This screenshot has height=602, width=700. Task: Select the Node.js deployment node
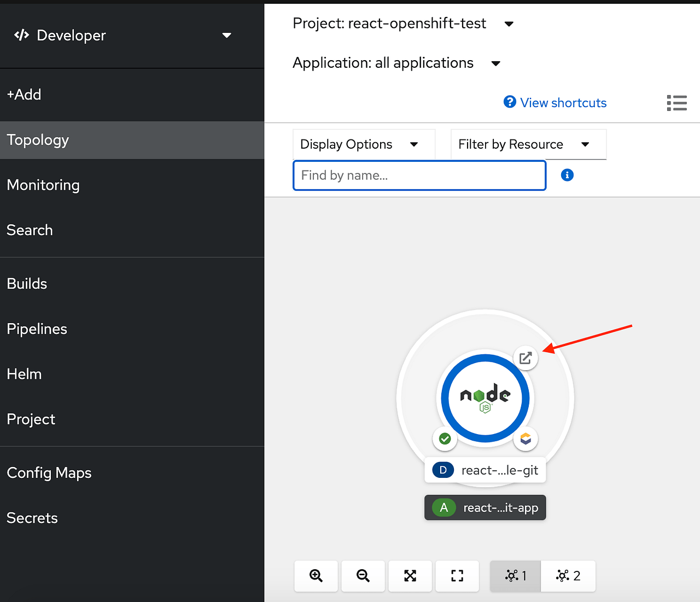[485, 398]
